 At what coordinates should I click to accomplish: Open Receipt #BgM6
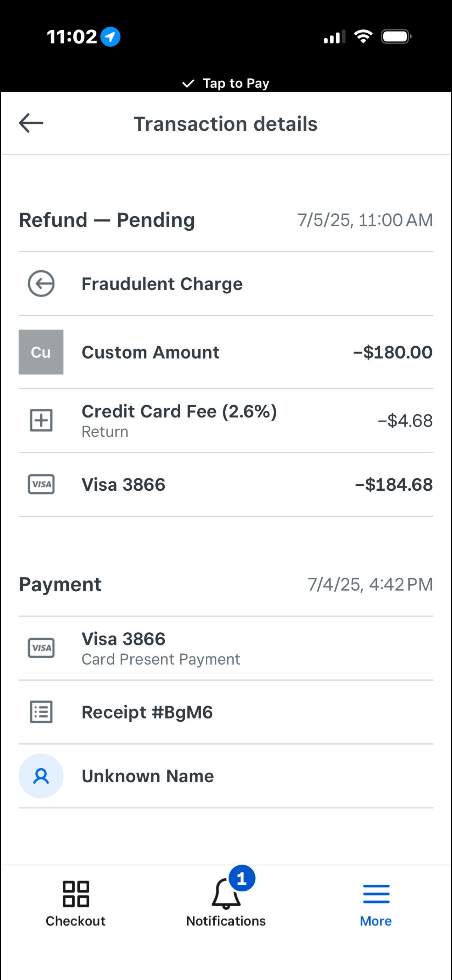(147, 712)
